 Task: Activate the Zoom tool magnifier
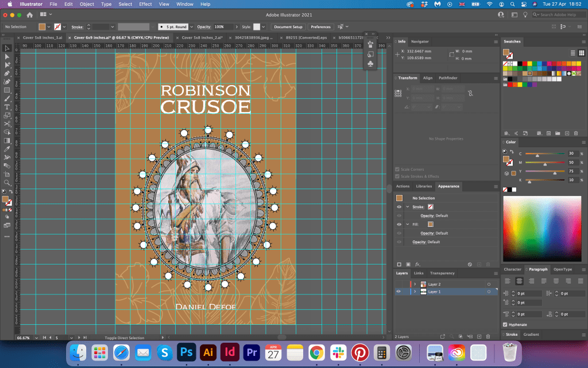pyautogui.click(x=7, y=182)
